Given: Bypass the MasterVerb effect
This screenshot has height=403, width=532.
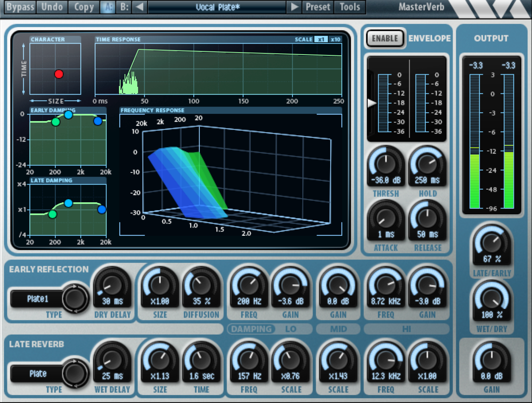Looking at the screenshot, I should click(x=19, y=7).
